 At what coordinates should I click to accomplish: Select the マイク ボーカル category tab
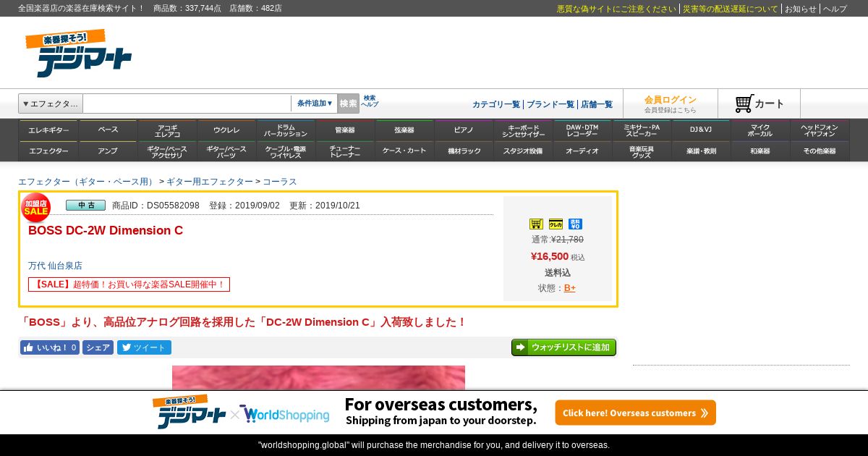pyautogui.click(x=760, y=130)
